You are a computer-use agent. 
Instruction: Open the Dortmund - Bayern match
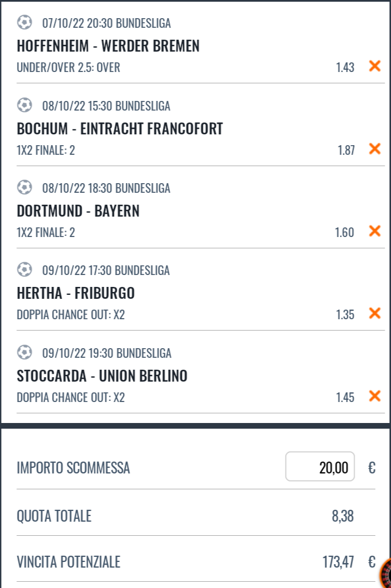click(x=78, y=211)
